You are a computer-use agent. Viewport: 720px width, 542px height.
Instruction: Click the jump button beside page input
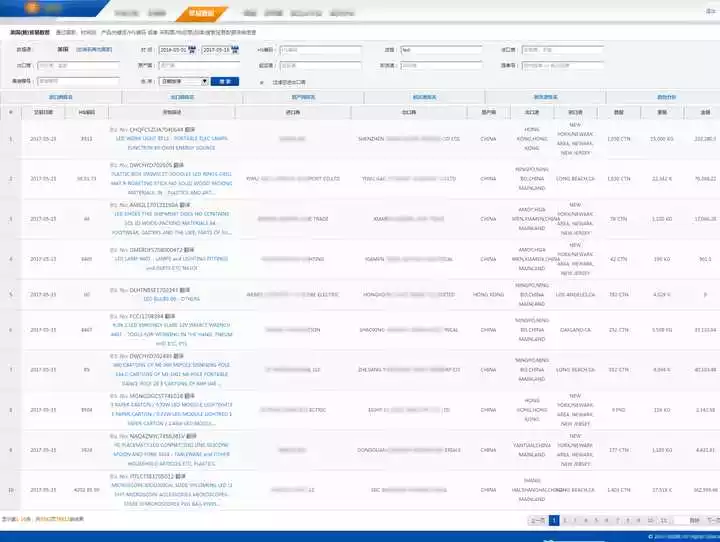[695, 520]
